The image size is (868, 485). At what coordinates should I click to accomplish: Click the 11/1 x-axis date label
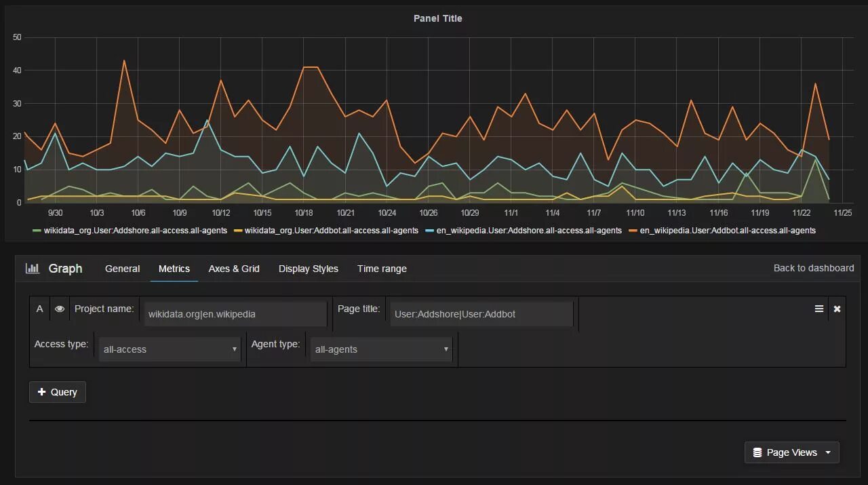click(511, 212)
